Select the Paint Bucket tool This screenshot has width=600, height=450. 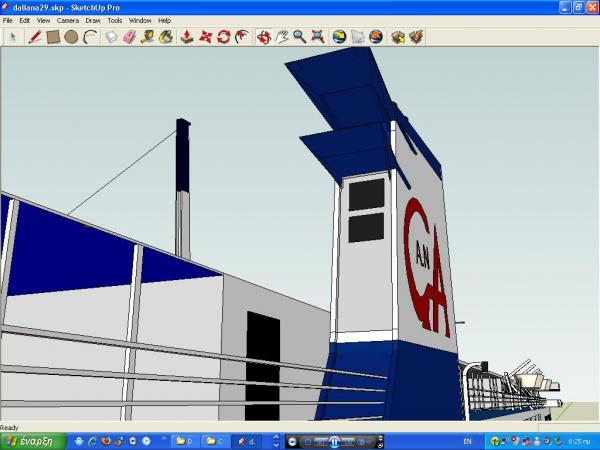166,37
